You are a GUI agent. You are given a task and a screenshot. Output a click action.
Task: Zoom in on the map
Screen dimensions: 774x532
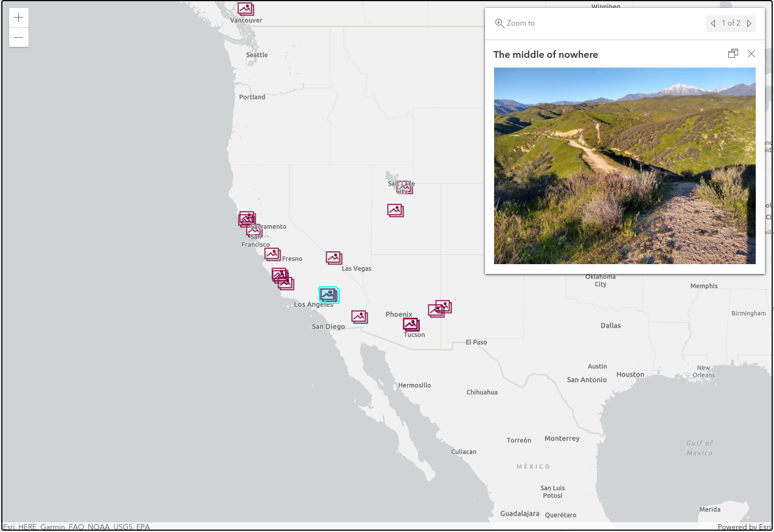pyautogui.click(x=19, y=18)
